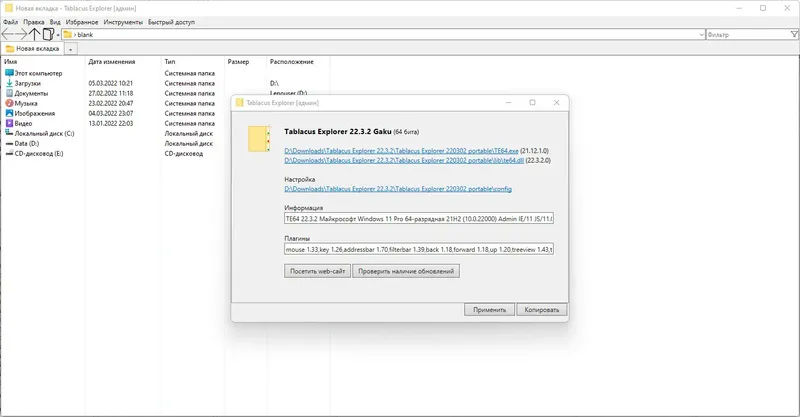Click the filter funnel icon

click(794, 34)
